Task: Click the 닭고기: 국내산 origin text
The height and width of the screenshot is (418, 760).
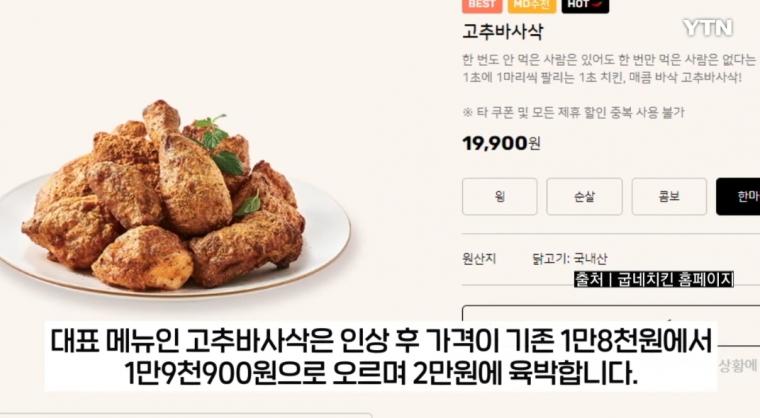Action: (x=569, y=259)
